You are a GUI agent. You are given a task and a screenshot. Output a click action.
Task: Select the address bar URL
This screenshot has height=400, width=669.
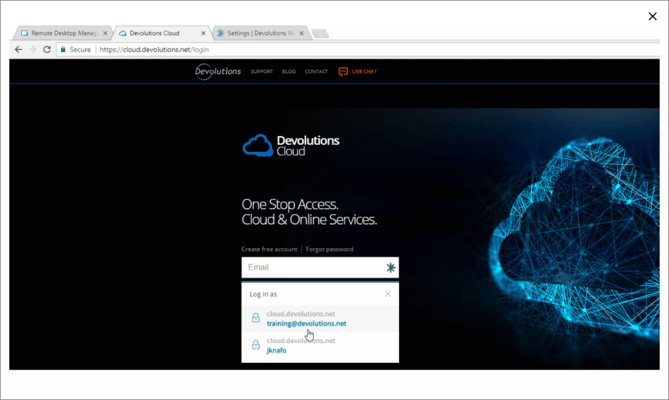point(154,49)
